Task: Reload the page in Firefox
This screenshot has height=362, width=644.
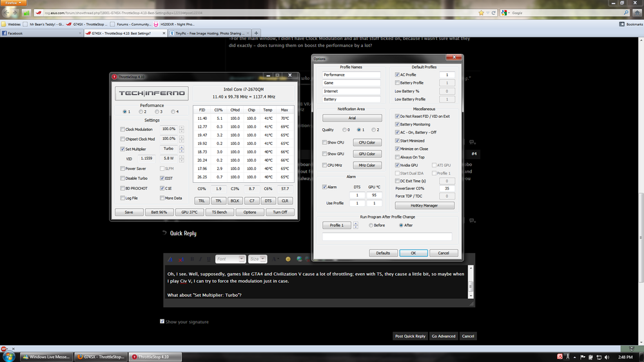Action: click(x=494, y=13)
